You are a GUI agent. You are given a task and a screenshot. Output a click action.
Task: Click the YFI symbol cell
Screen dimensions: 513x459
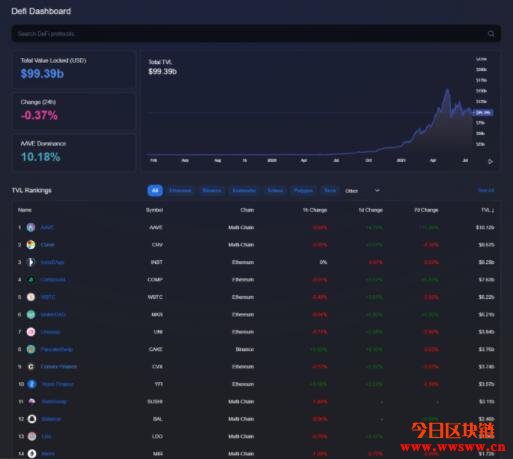click(x=159, y=384)
